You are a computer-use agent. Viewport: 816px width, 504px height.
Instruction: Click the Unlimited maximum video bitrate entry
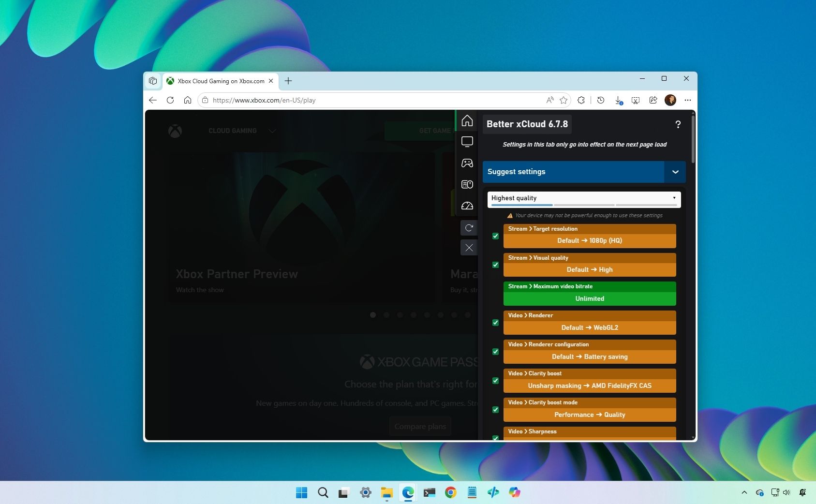590,298
